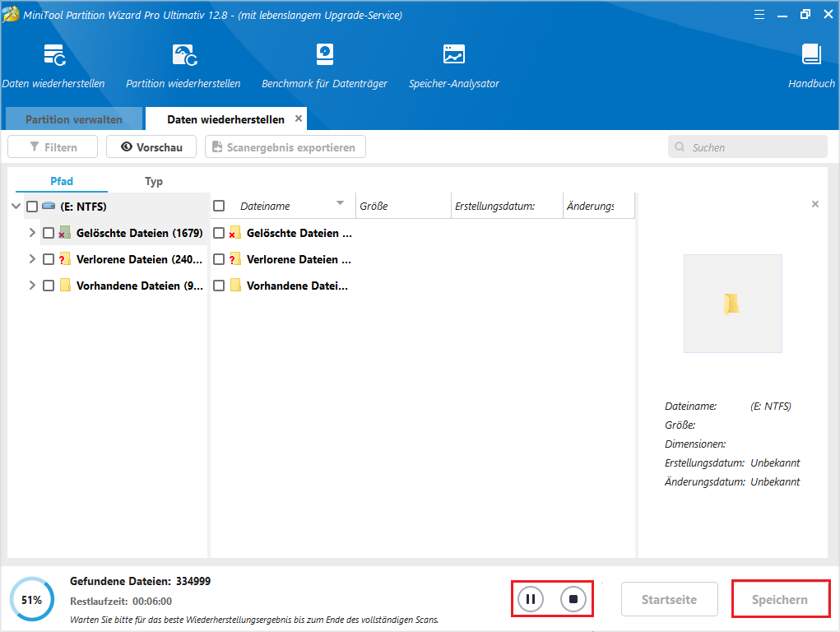
Task: Select Daten wiederherstellen tab
Action: (225, 119)
